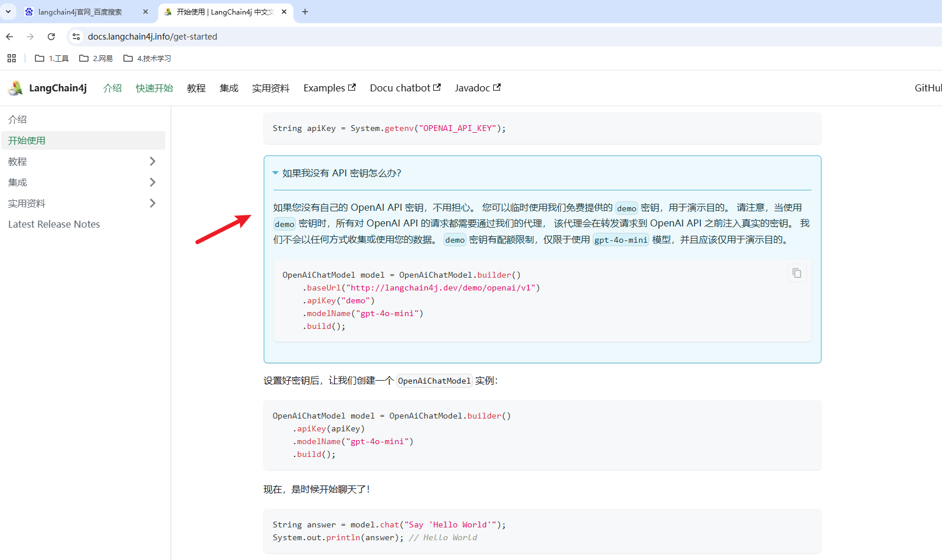The height and width of the screenshot is (560, 942).
Task: Open the GitHub link in navbar
Action: [928, 88]
